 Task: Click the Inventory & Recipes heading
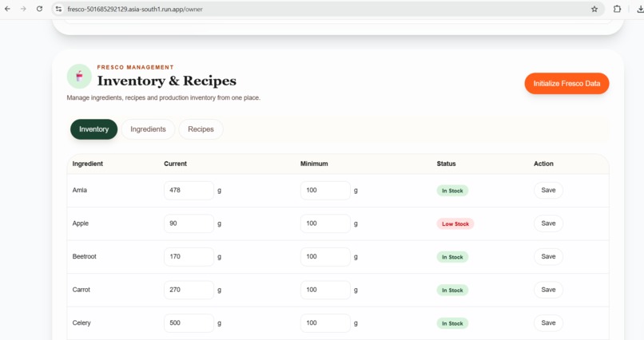click(x=167, y=81)
